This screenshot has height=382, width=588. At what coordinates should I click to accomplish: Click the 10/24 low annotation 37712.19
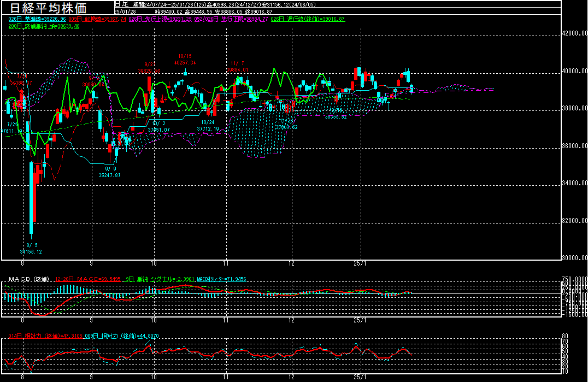208,129
